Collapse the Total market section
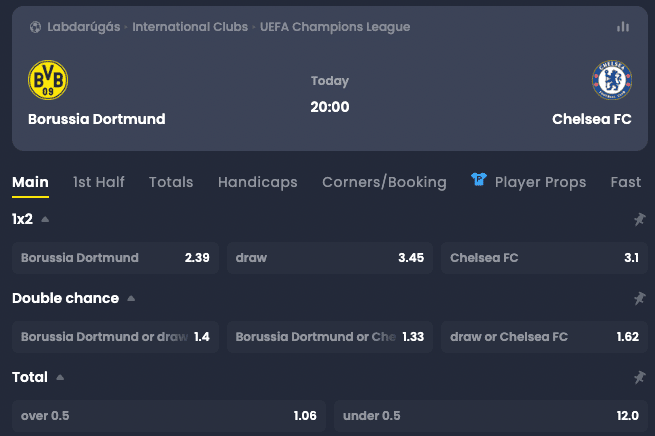Screen dimensions: 655x436 point(60,377)
